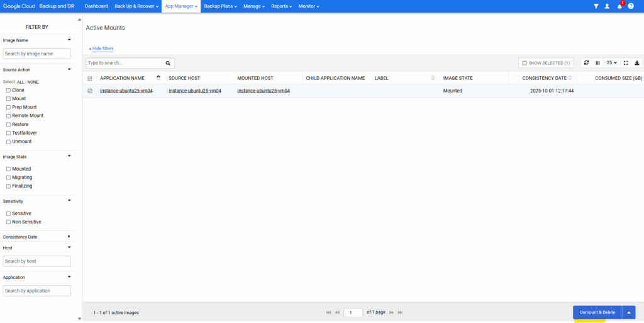Open the Backup Plans menu
644x323 pixels.
click(x=220, y=6)
